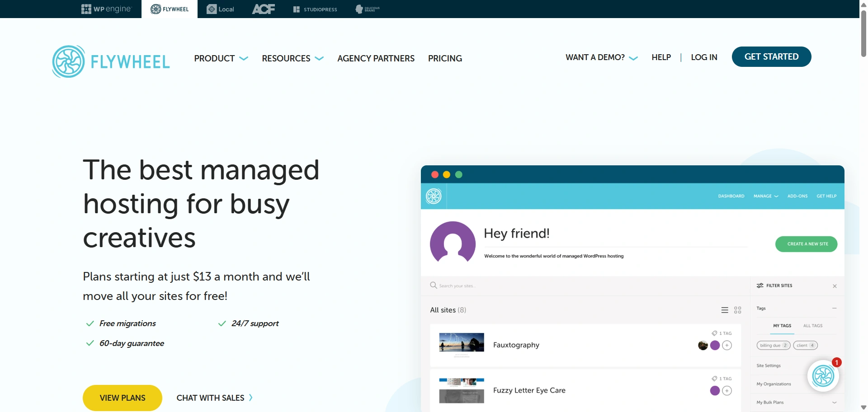This screenshot has width=868, height=412.
Task: Switch to list view of sites
Action: coord(725,310)
